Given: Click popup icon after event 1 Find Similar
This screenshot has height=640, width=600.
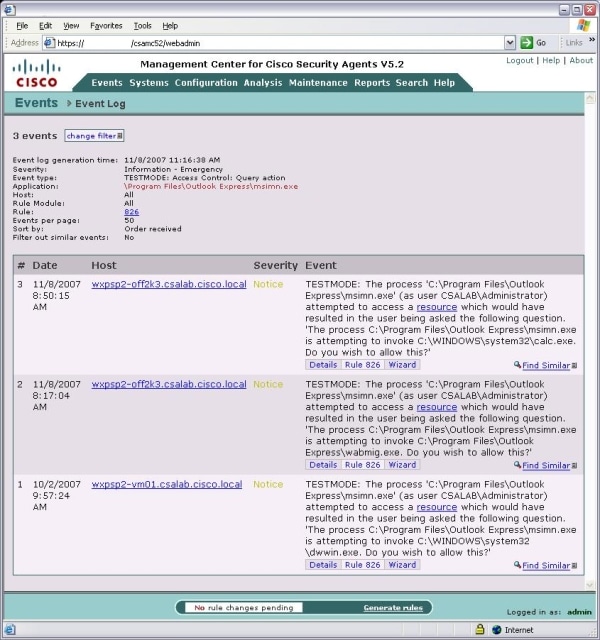Looking at the screenshot, I should [574, 566].
